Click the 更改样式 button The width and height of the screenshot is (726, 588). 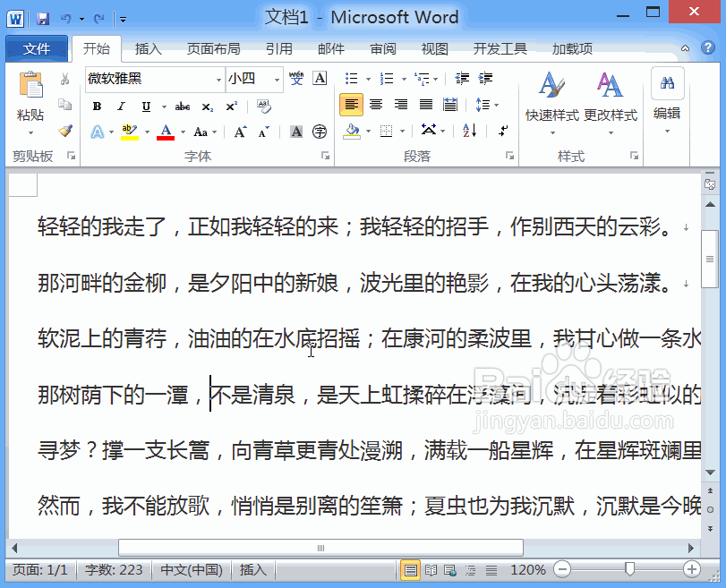coord(610,98)
